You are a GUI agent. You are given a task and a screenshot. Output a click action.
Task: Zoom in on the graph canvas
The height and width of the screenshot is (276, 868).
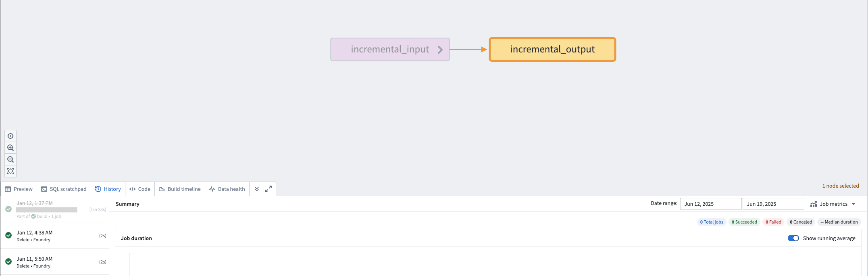pos(10,148)
